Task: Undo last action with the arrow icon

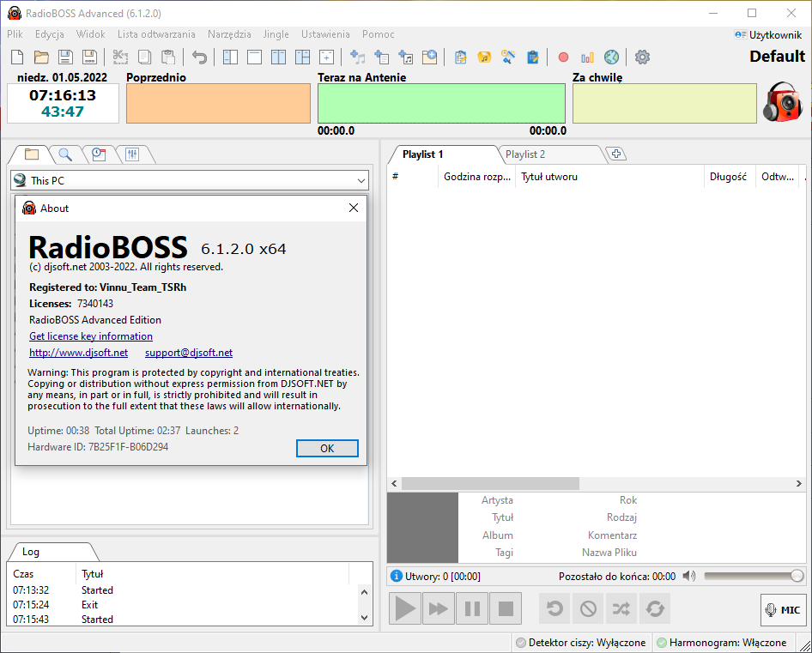Action: [199, 57]
